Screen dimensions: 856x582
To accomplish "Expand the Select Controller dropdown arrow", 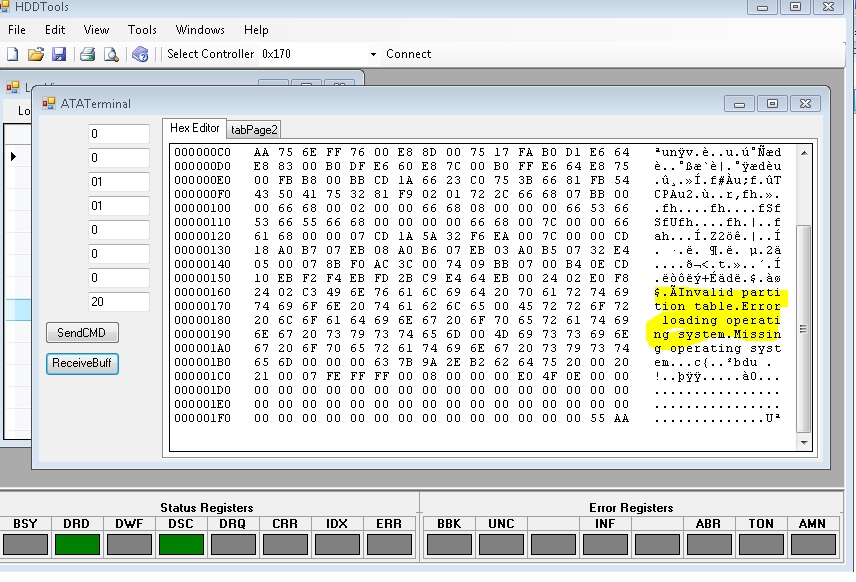I will tap(373, 54).
